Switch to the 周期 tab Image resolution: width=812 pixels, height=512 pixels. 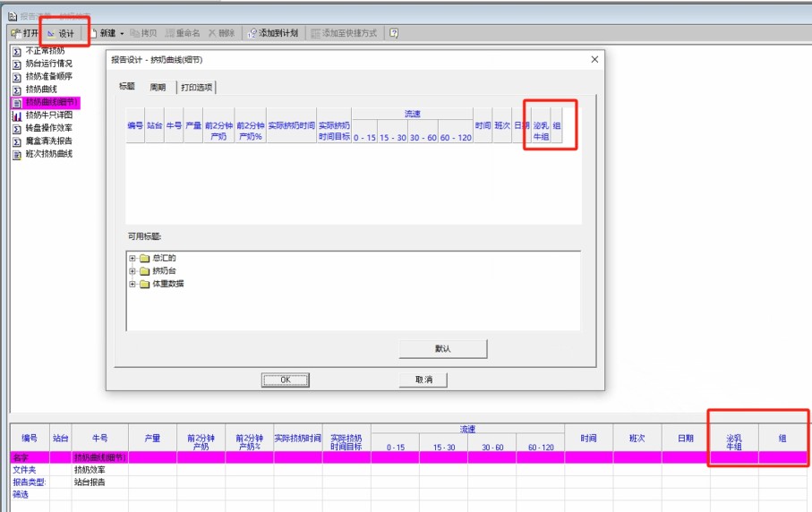click(158, 87)
